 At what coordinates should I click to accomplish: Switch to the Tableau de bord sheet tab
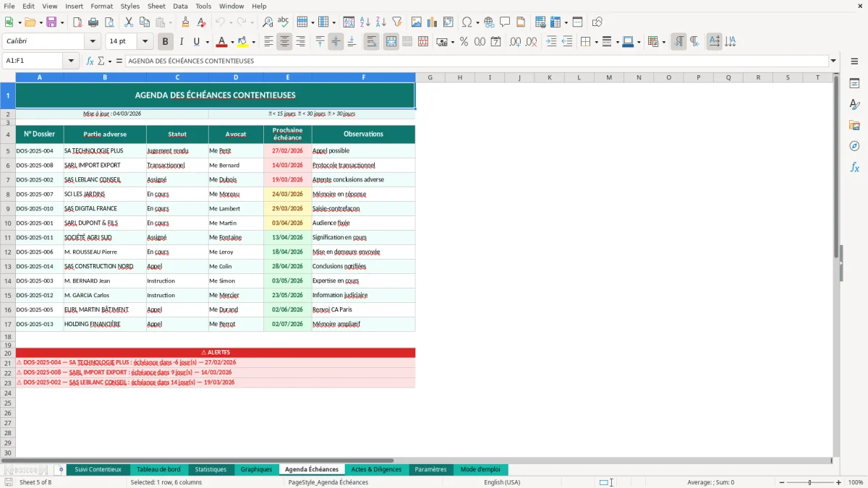coord(158,469)
